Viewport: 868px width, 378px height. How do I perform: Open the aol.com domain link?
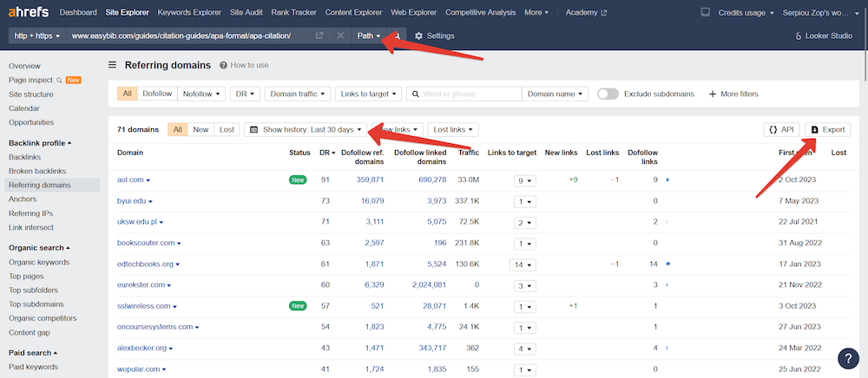point(131,179)
